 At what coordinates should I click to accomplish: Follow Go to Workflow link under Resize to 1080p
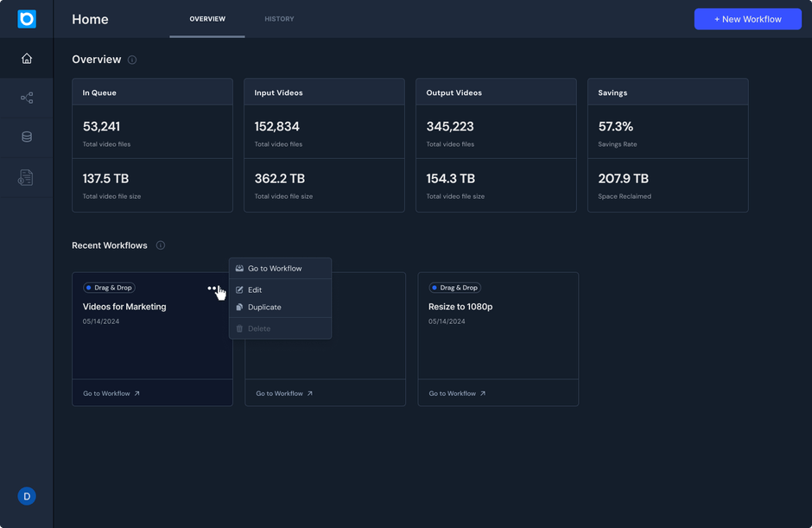click(457, 394)
